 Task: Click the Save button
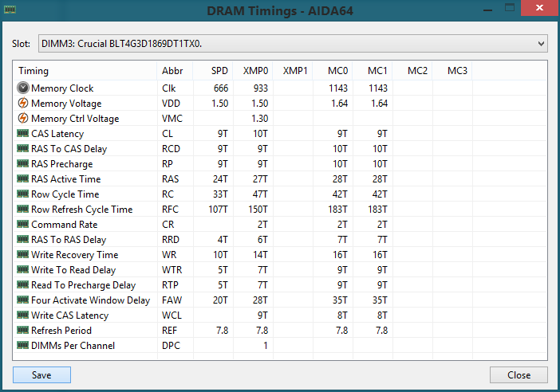[41, 375]
